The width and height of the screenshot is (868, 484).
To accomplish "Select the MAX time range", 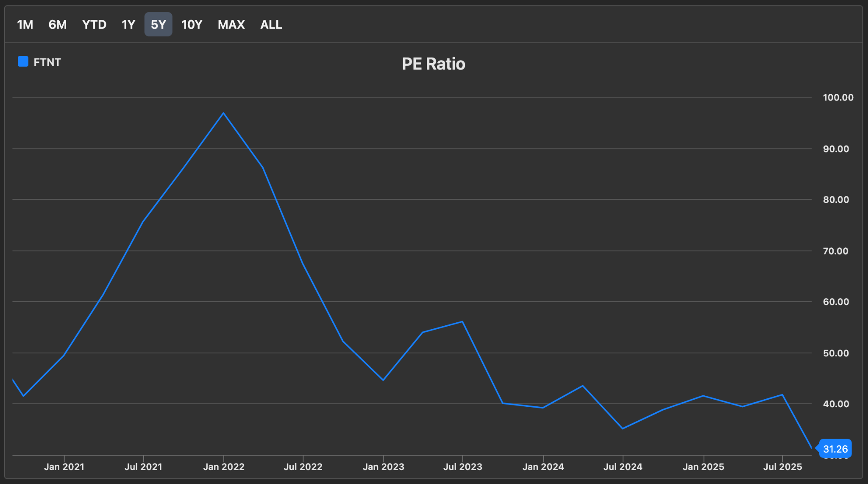I will click(x=231, y=25).
